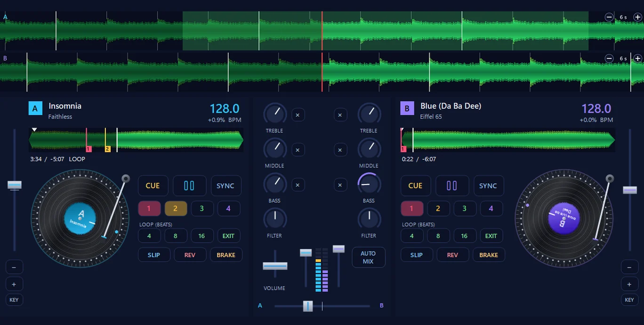Toggle REV reverse on deck B
Screen dimensions: 644x325
(452, 255)
